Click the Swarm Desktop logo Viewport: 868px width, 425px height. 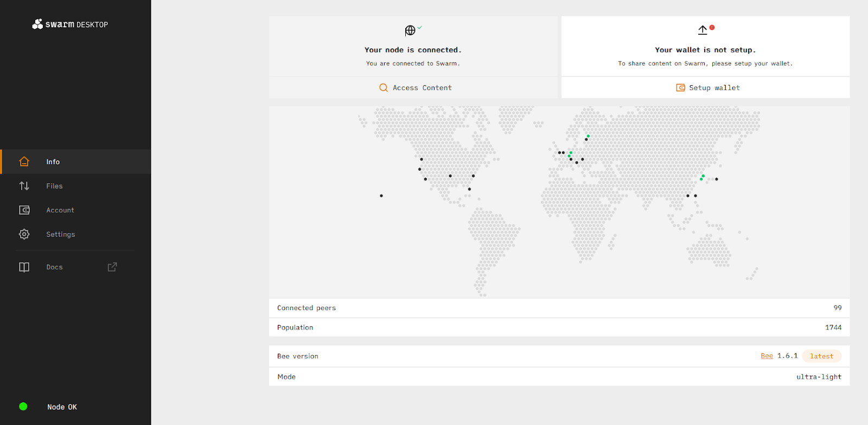pos(70,24)
